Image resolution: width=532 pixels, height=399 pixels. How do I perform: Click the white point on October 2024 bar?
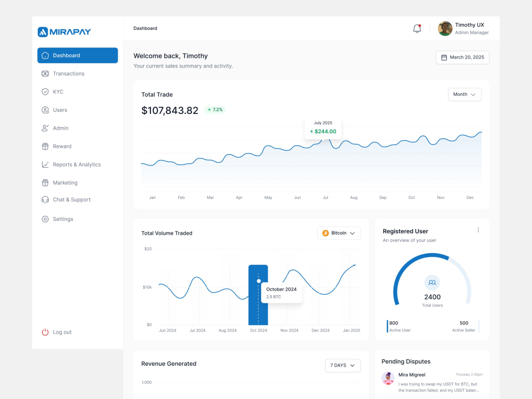[x=259, y=281]
